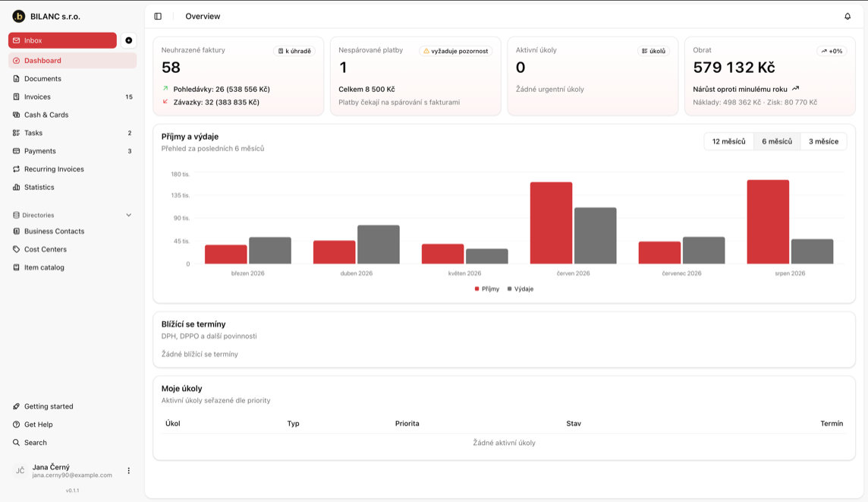Click the Invoices count badge 15
This screenshot has width=868, height=502.
129,97
